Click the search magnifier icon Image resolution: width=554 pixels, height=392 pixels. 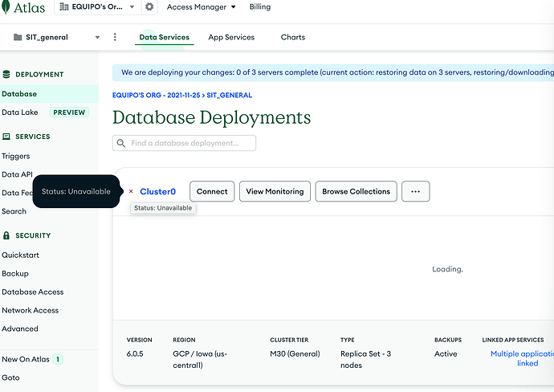click(122, 143)
